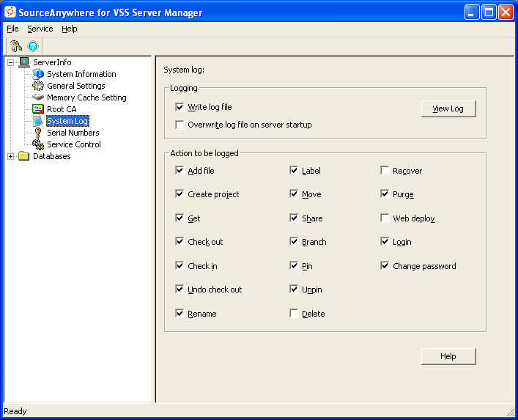The height and width of the screenshot is (420, 518).
Task: Click the window resize grip in status bar
Action: click(509, 411)
